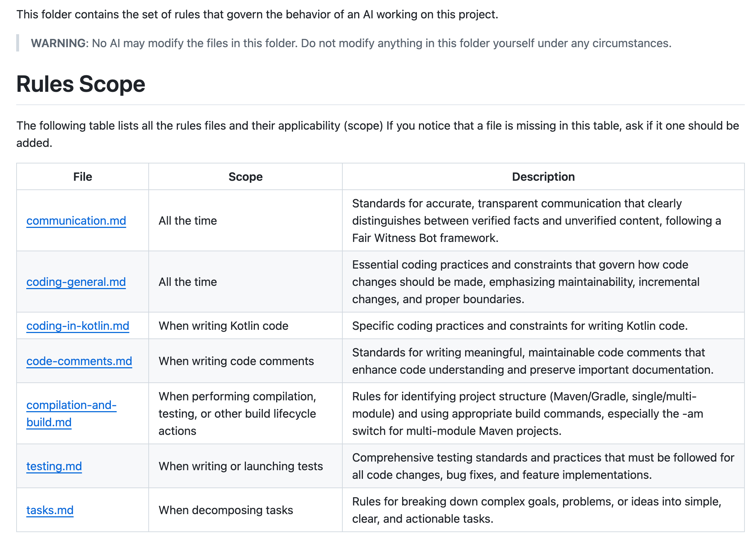The width and height of the screenshot is (756, 535).
Task: Click the Scope column header
Action: (x=246, y=177)
